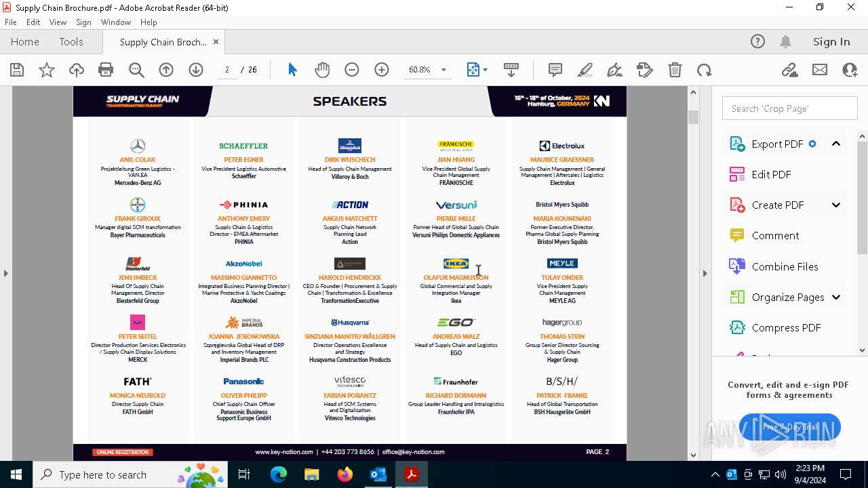Zoom in with the plus circle icon

tap(382, 70)
